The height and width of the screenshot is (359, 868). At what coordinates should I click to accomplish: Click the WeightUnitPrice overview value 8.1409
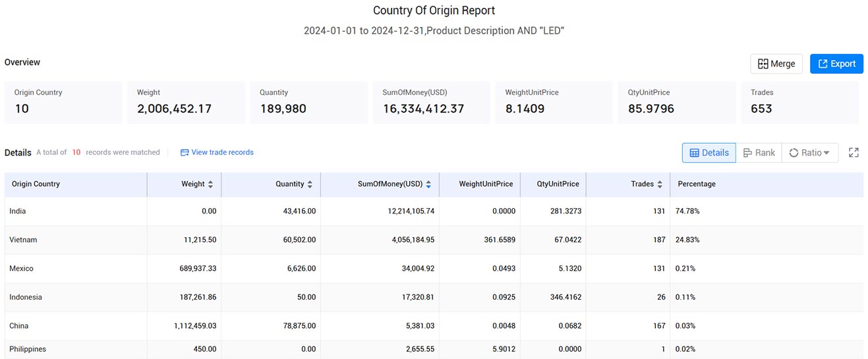525,109
